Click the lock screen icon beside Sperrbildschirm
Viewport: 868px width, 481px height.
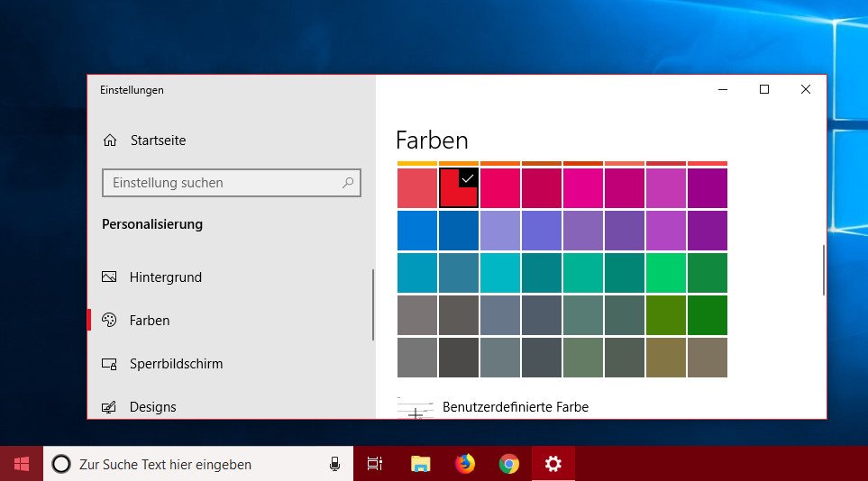109,364
